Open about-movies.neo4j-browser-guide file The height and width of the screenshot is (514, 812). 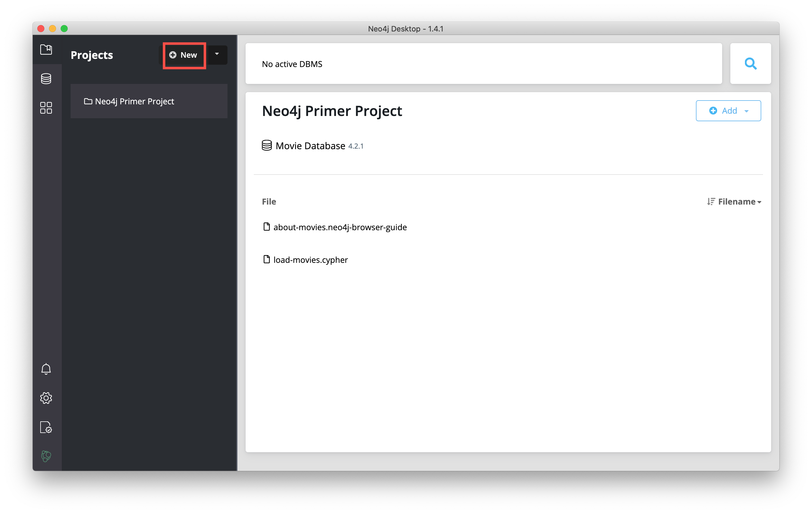(335, 227)
